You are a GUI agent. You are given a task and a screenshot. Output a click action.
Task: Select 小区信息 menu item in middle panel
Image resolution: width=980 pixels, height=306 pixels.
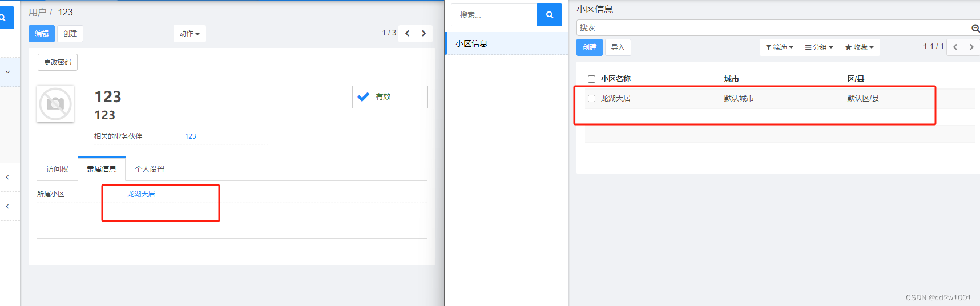click(507, 43)
